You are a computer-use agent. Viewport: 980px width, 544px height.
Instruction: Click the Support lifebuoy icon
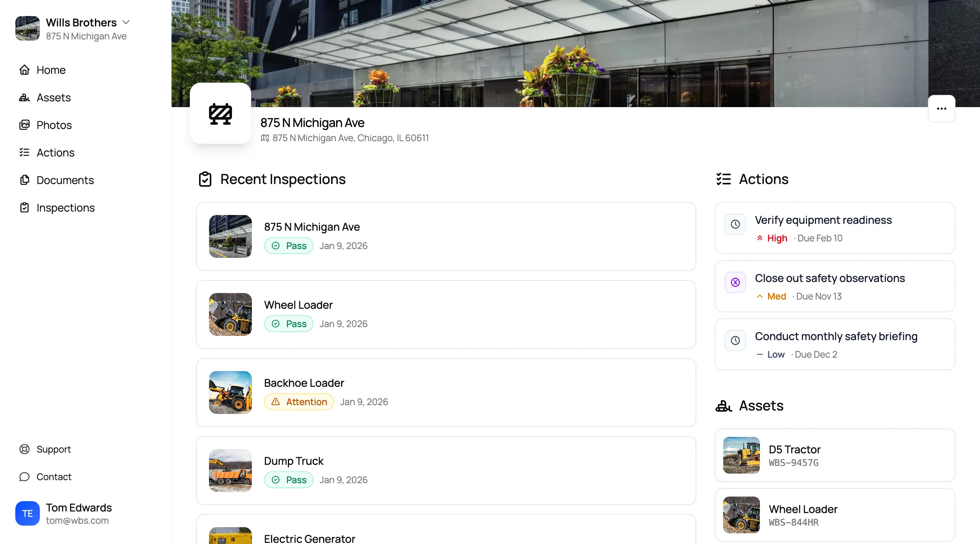coord(24,449)
